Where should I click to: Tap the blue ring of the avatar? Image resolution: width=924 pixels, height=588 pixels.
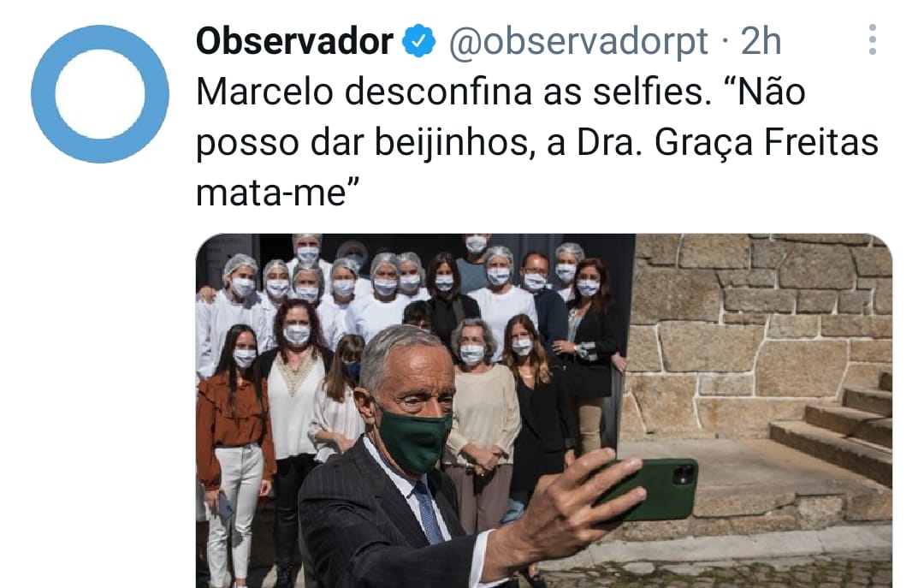(43, 94)
